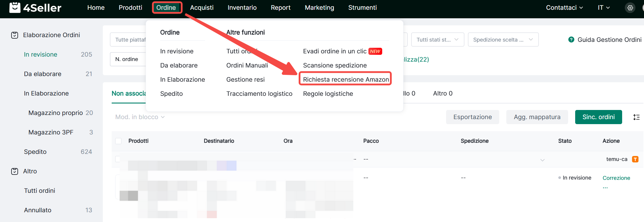
Task: Click the Elaborazione Ordini sidebar icon
Action: pyautogui.click(x=14, y=35)
